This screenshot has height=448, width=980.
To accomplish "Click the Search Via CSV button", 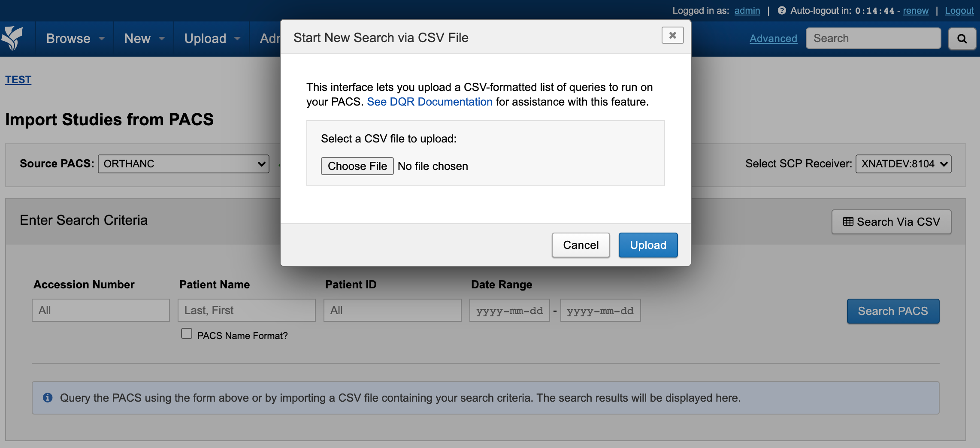I will (x=891, y=222).
